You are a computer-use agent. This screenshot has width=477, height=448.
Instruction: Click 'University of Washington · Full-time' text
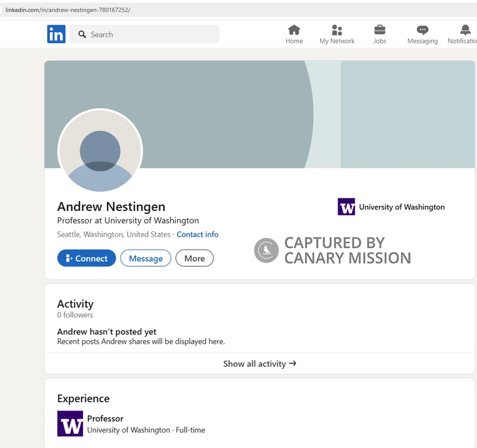click(x=146, y=430)
